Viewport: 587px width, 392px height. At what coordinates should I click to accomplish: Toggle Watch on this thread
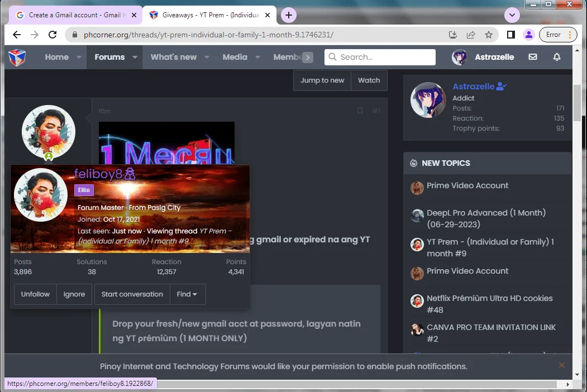point(369,80)
